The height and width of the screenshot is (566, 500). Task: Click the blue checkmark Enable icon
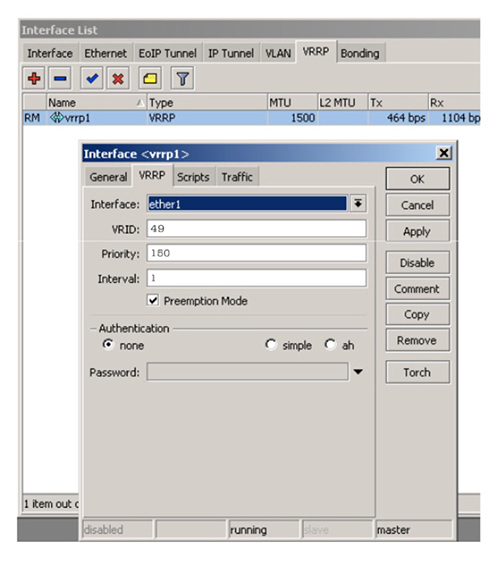coord(92,78)
